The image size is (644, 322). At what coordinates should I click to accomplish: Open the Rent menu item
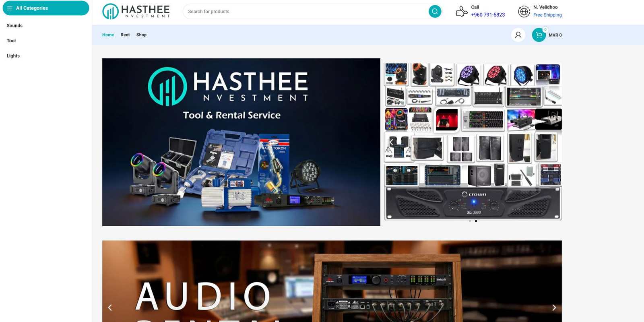pos(125,35)
